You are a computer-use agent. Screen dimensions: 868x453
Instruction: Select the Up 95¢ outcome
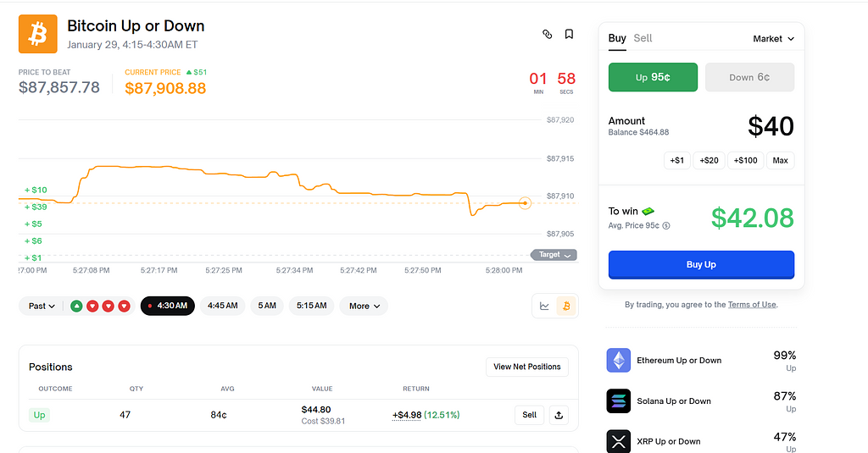point(653,77)
